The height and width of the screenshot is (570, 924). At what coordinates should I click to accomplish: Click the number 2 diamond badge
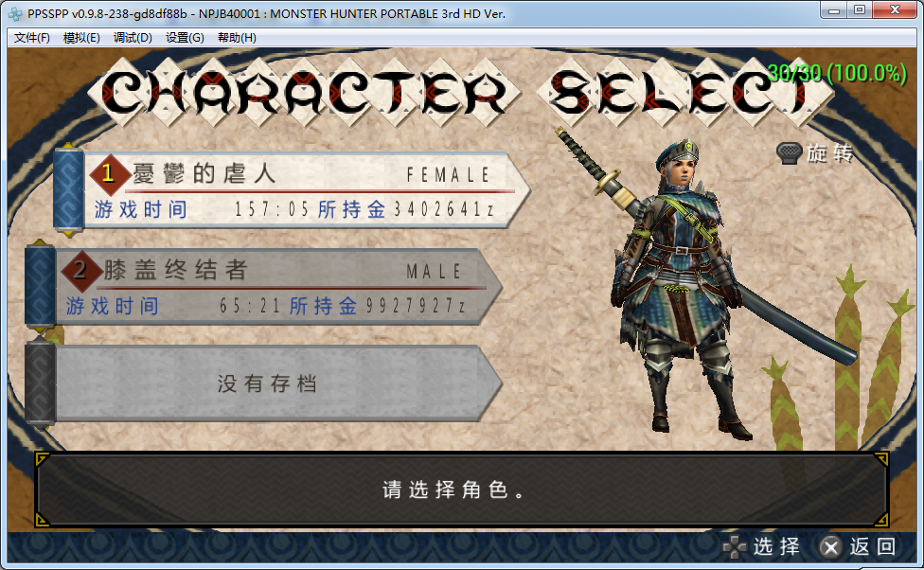coord(80,271)
